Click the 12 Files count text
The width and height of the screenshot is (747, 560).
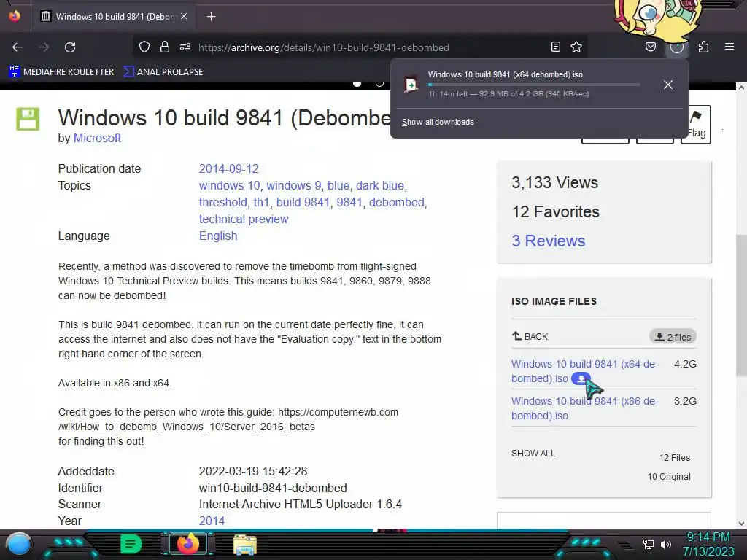click(x=675, y=458)
